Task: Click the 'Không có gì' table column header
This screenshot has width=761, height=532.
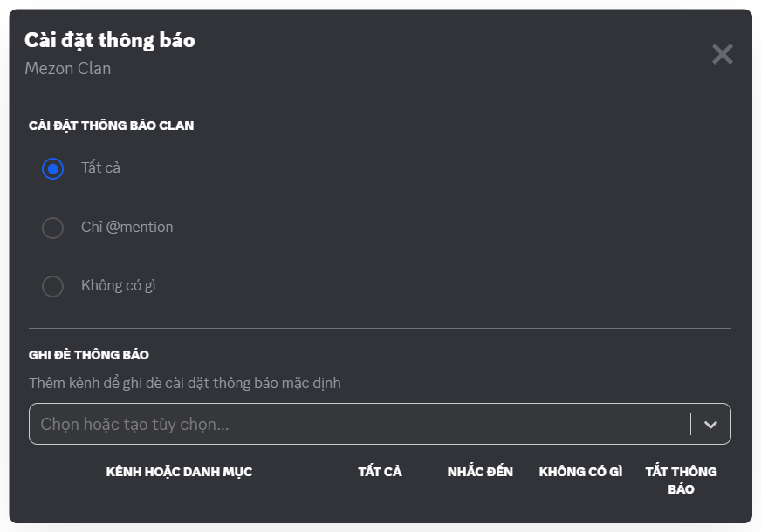Action: pyautogui.click(x=580, y=472)
